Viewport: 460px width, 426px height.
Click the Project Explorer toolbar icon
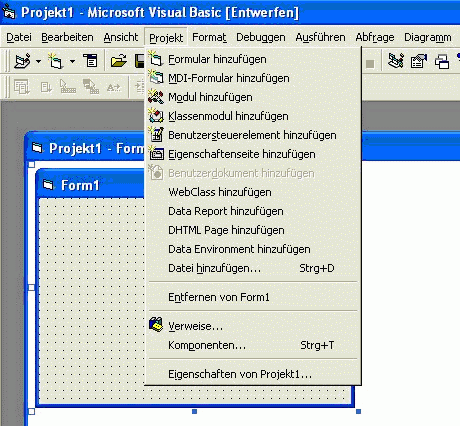coord(396,61)
